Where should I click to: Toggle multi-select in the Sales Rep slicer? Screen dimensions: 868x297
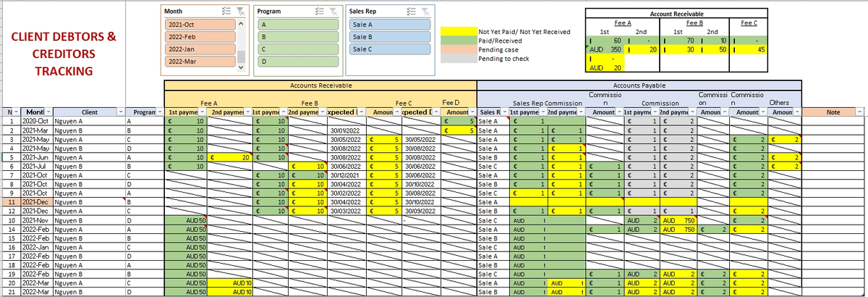(410, 12)
